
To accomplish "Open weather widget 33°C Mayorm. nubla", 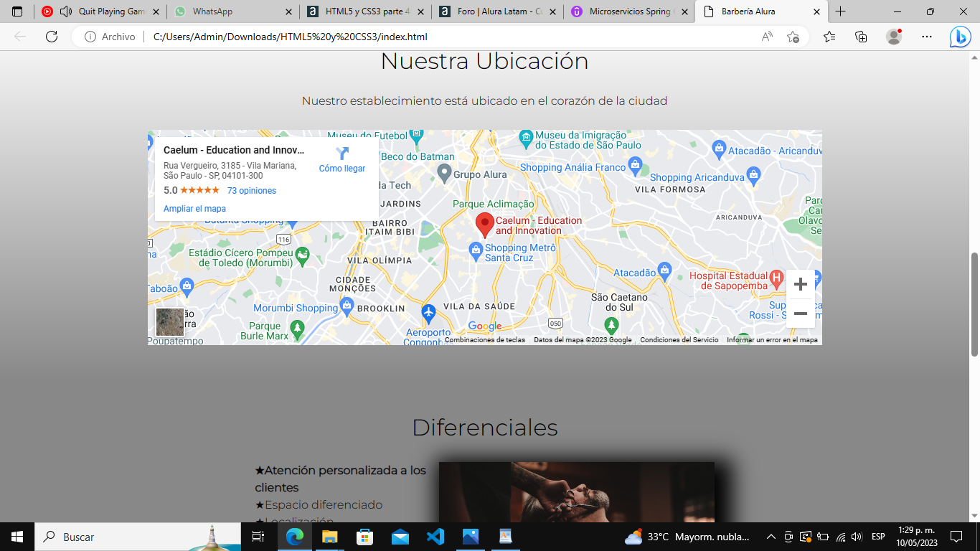I will coord(687,537).
